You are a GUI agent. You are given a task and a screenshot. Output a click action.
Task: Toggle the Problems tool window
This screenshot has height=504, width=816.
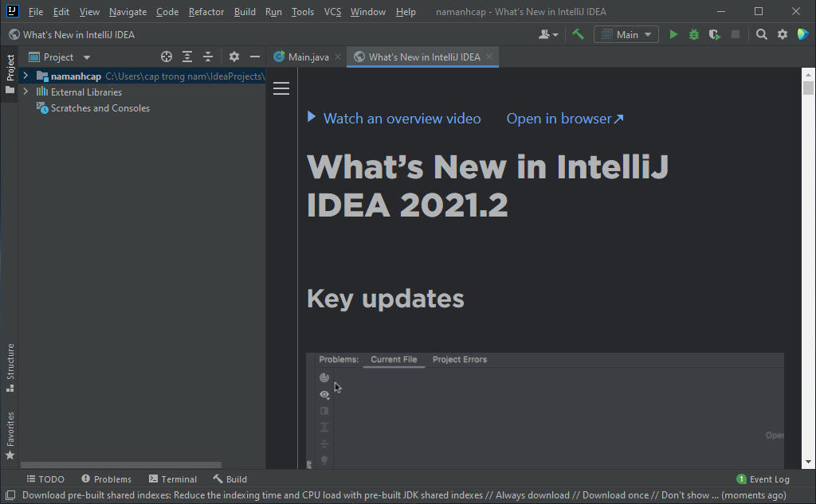point(107,479)
